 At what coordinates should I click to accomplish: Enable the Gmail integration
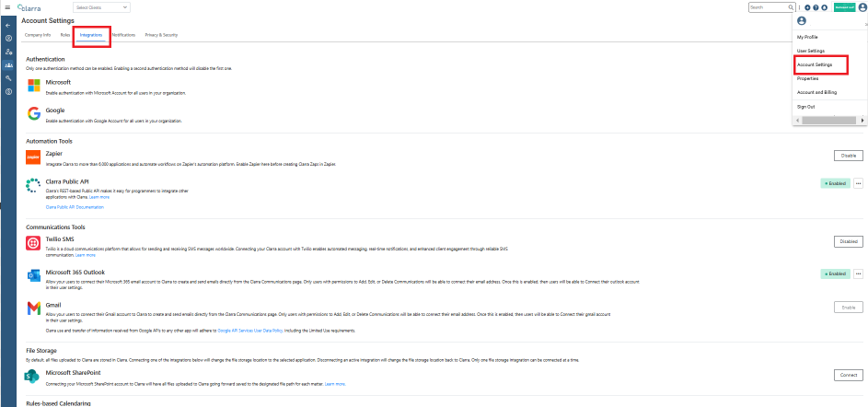click(848, 308)
